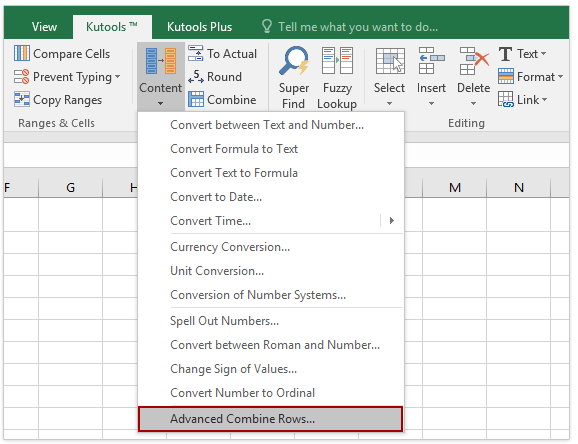Screen dimensions: 578x444
Task: Open the Fuzzy Lookup icon
Action: click(337, 60)
